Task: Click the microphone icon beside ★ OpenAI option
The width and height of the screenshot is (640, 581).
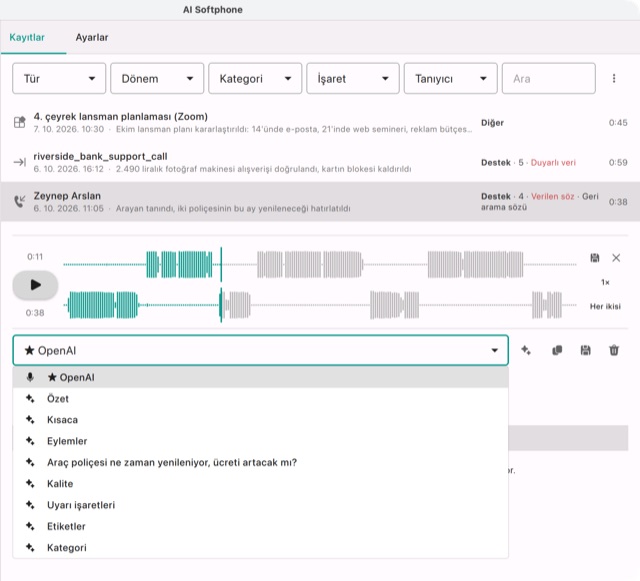Action: click(x=30, y=377)
